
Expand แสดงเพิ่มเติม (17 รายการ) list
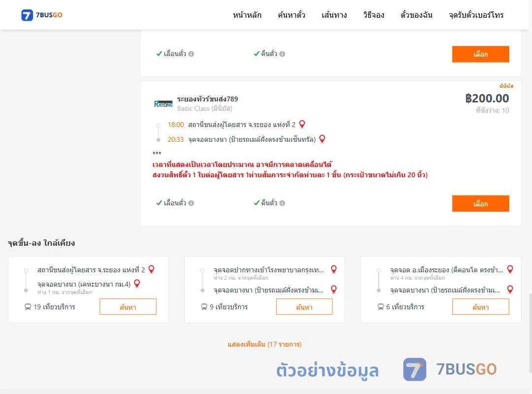click(x=265, y=344)
